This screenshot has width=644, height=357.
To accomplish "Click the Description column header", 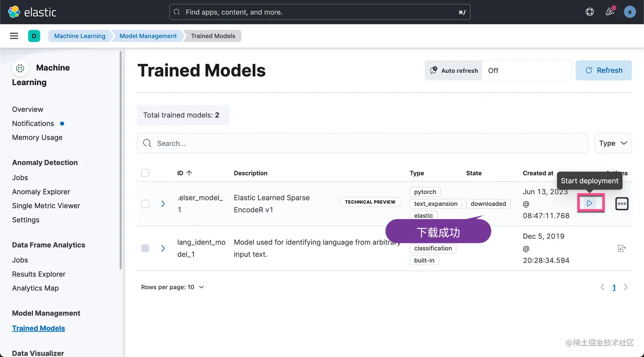I will [250, 173].
